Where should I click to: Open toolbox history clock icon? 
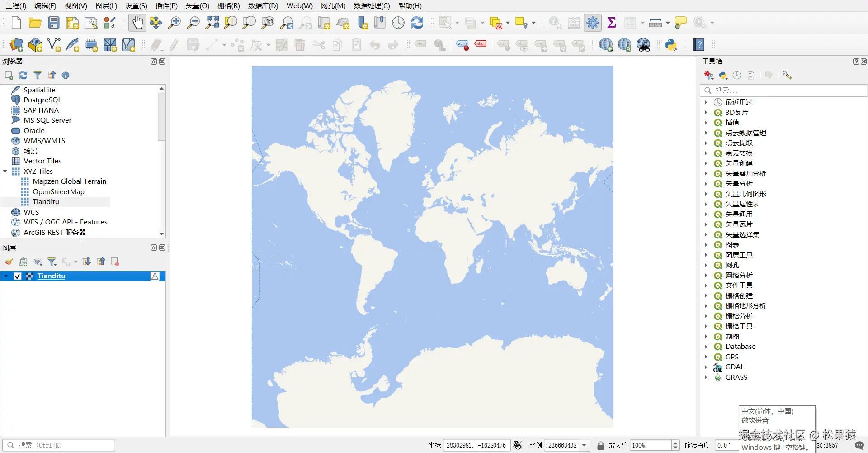737,75
